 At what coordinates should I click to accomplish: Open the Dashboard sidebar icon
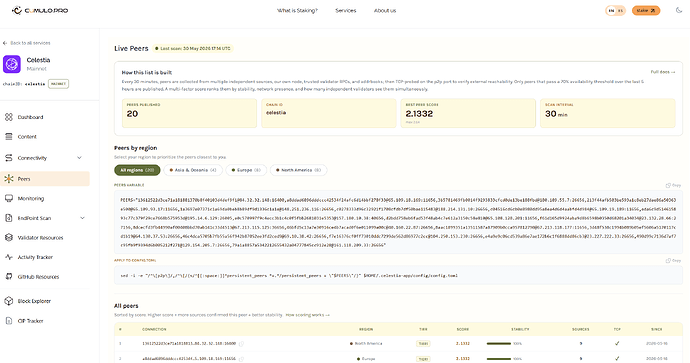[9, 117]
